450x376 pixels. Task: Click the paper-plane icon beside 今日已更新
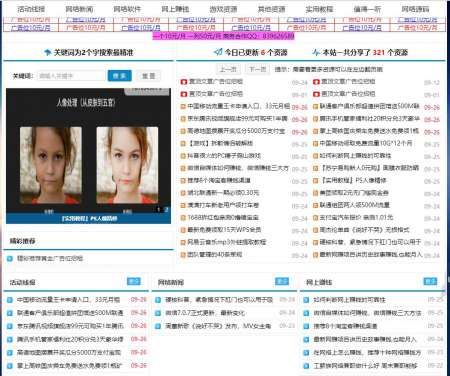pyautogui.click(x=218, y=52)
